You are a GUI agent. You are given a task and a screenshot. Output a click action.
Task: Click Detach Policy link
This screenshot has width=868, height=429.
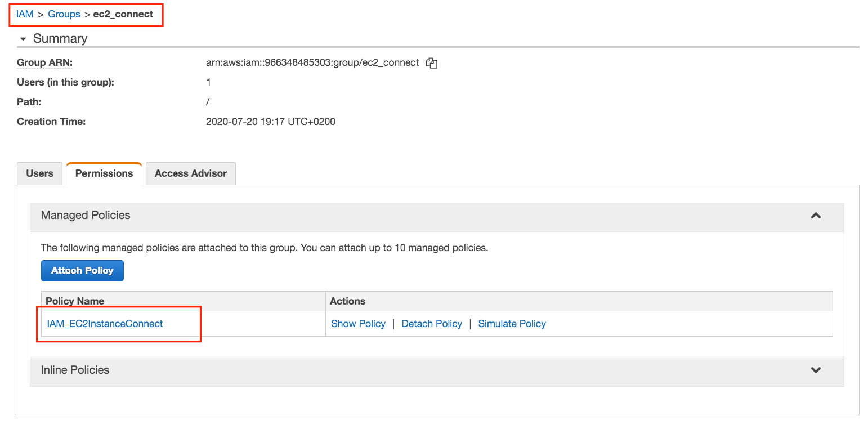432,324
